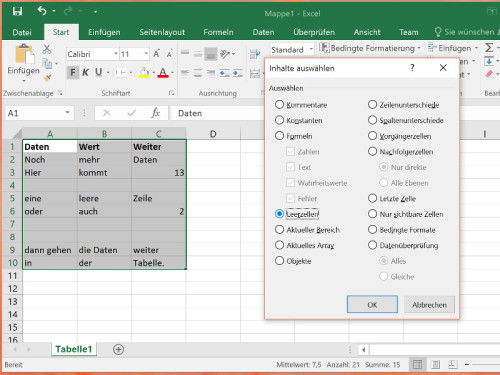500x375 pixels.
Task: Switch to the Seitenlayout tab
Action: tap(162, 32)
